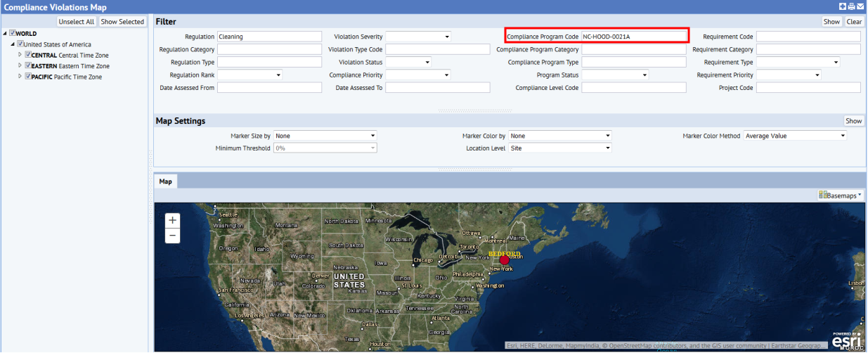Expand the CENTRAL time zone tree node
Viewport: 868px width, 353px height.
coord(20,55)
